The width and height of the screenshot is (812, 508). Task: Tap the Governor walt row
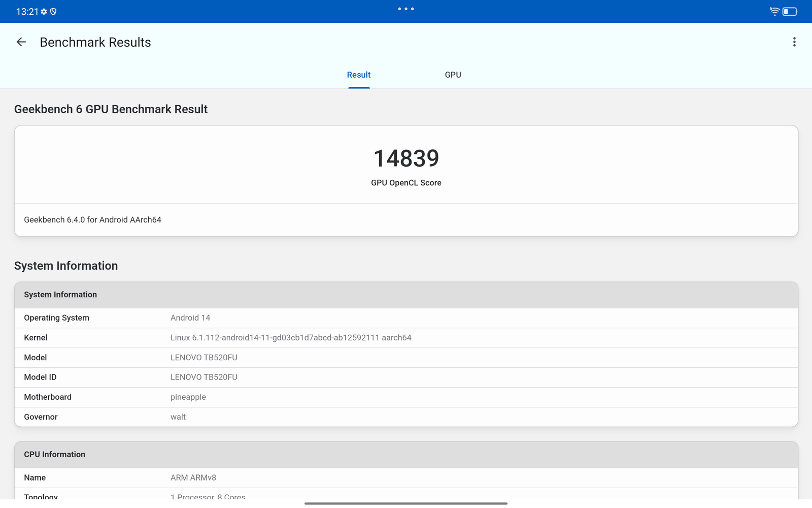coord(406,417)
